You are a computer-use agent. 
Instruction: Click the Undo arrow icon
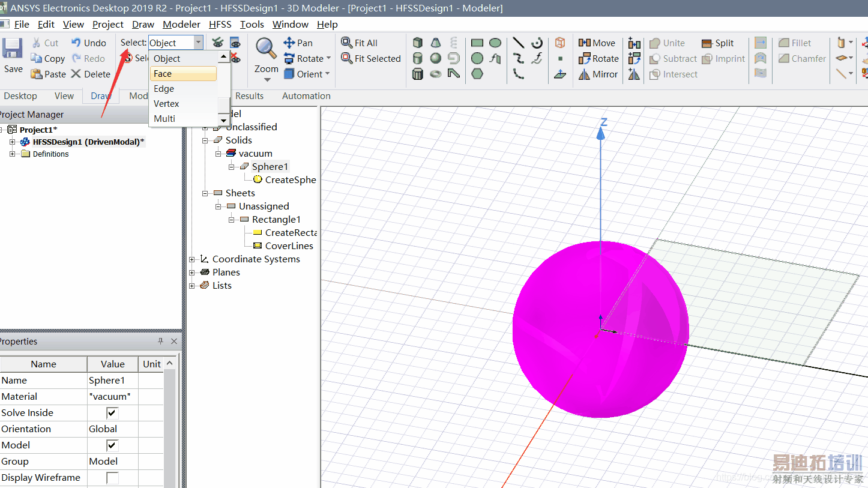pyautogui.click(x=76, y=43)
